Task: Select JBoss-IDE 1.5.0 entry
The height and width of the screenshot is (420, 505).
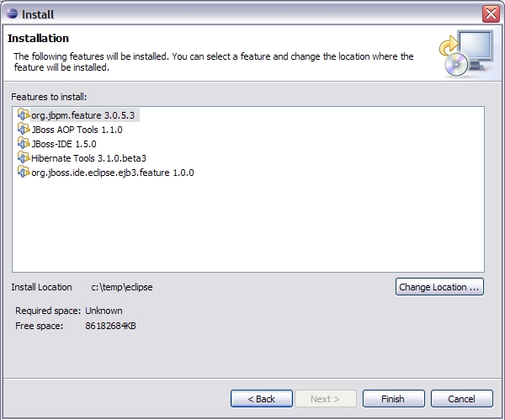Action: 64,144
